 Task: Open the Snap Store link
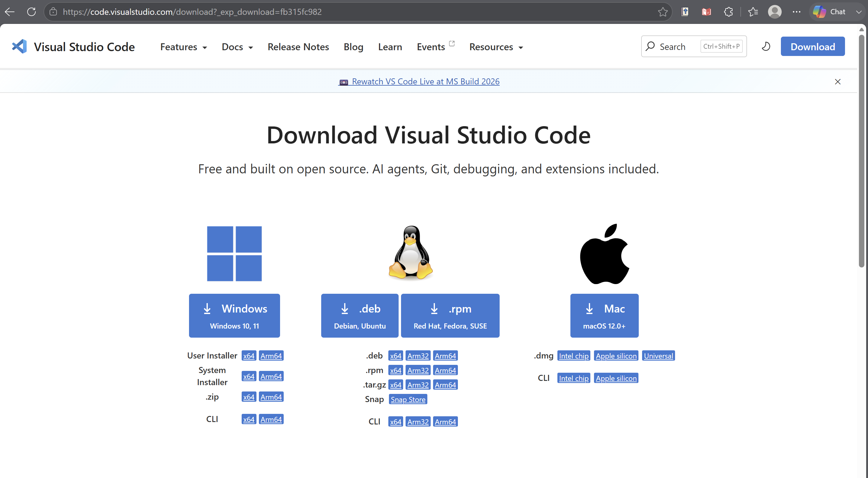click(x=408, y=399)
